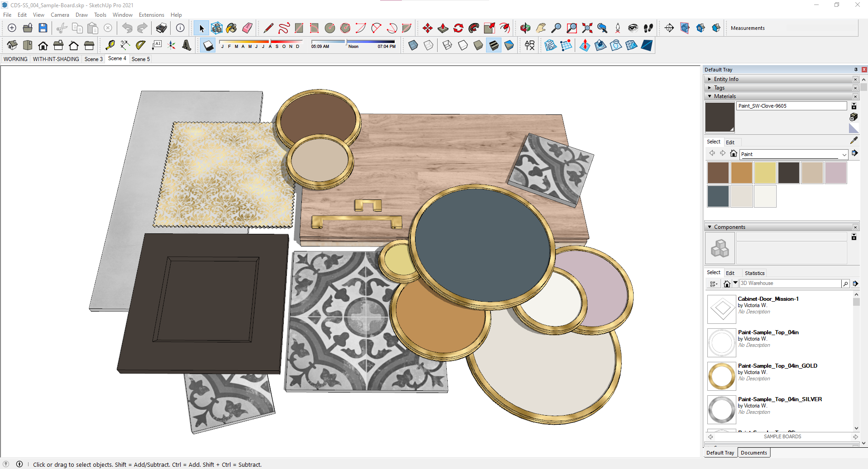The height and width of the screenshot is (469, 868).
Task: Select the Eraser tool
Action: point(247,28)
